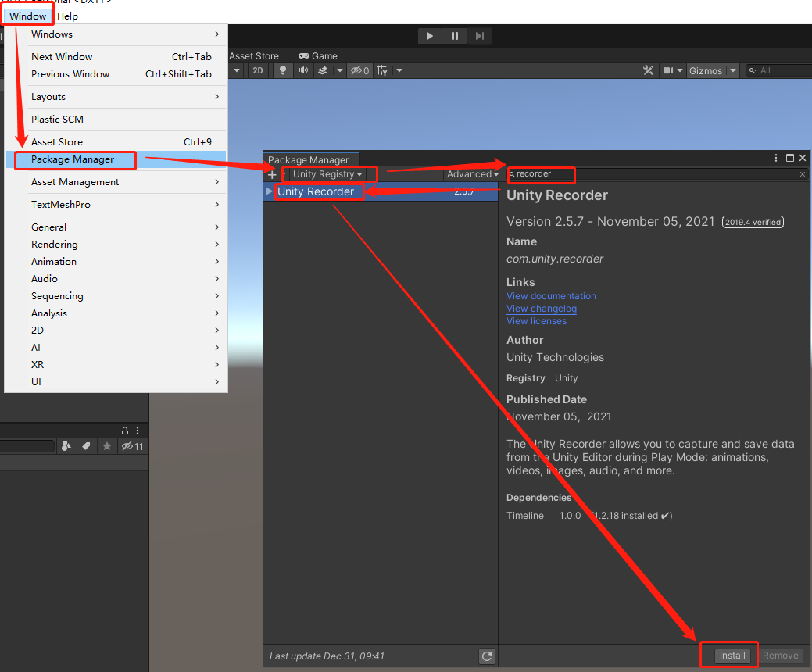This screenshot has width=812, height=672.
Task: Open grid settings dropdown arrow
Action: tap(399, 70)
